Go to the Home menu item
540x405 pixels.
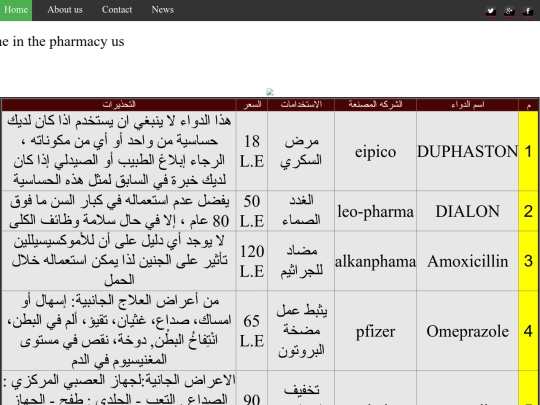(x=16, y=10)
